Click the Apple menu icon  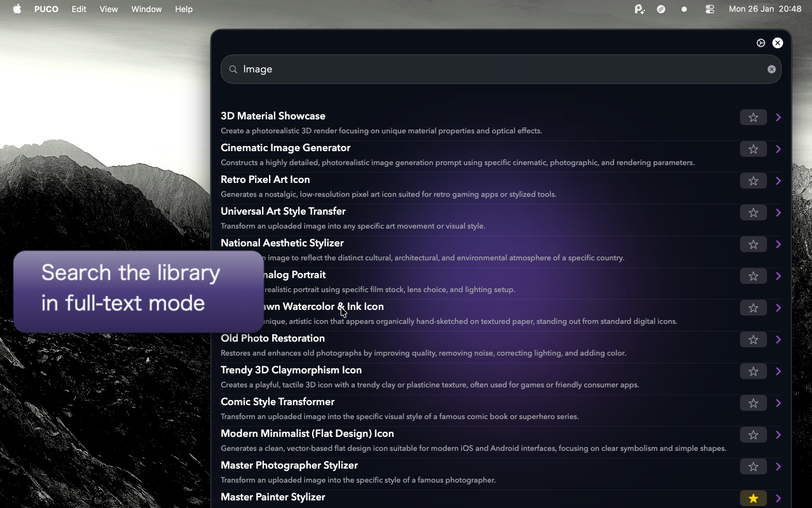click(x=17, y=9)
